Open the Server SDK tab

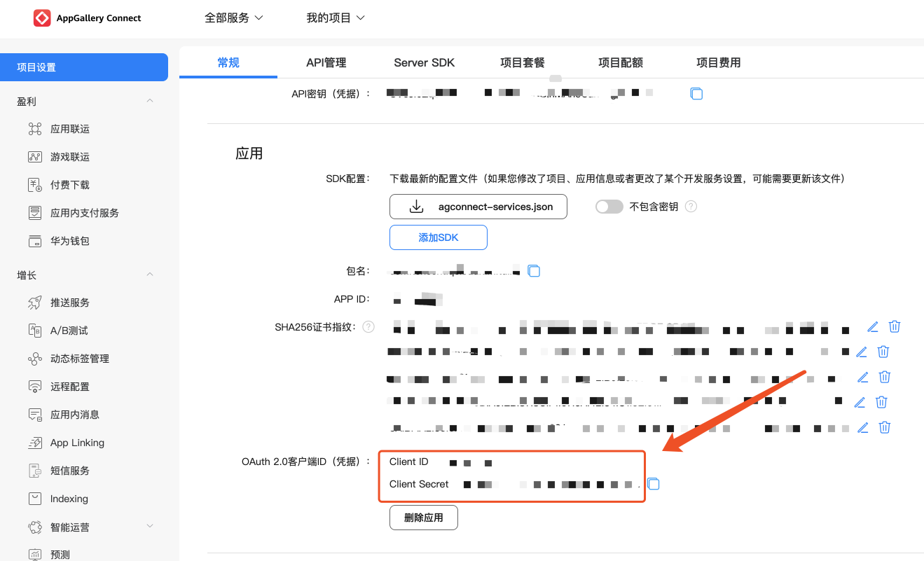pos(425,62)
